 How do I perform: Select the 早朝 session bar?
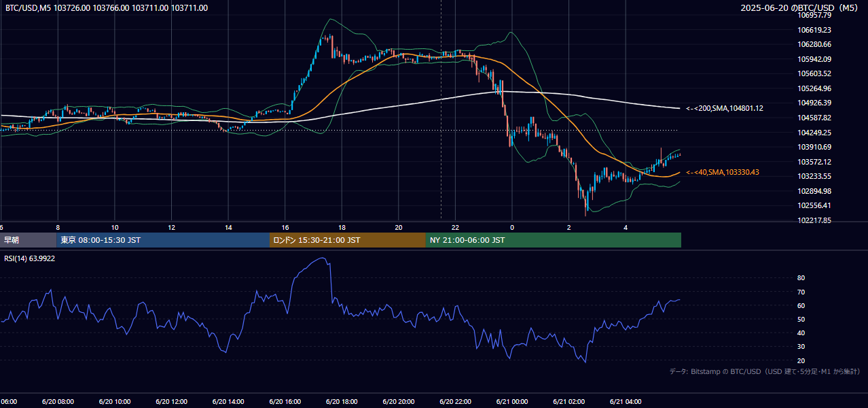tap(29, 240)
